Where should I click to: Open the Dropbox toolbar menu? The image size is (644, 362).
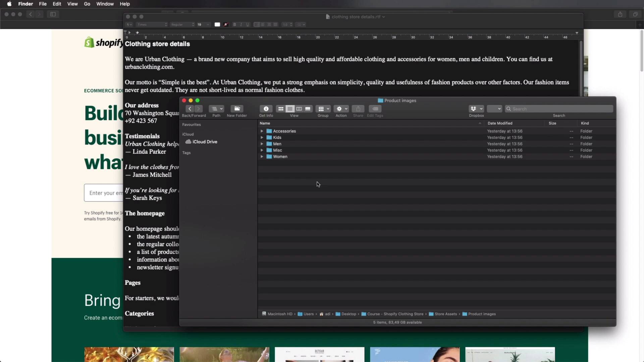[x=476, y=109]
